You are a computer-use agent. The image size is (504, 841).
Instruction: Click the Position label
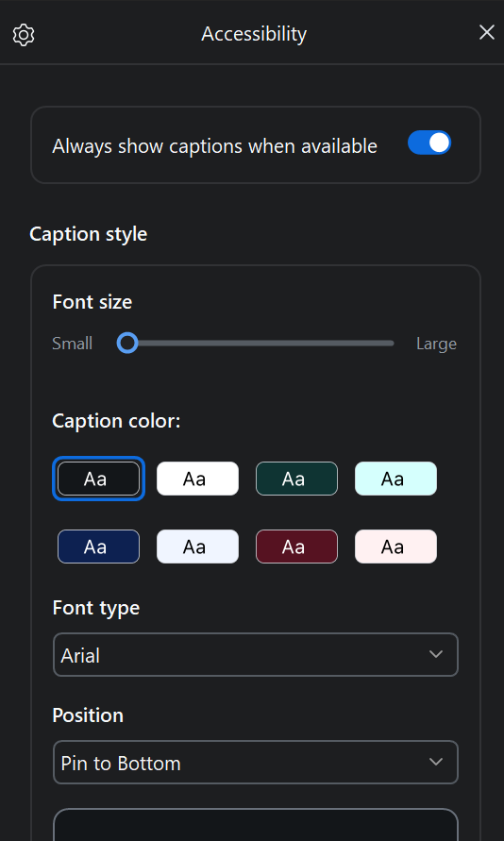(x=88, y=715)
